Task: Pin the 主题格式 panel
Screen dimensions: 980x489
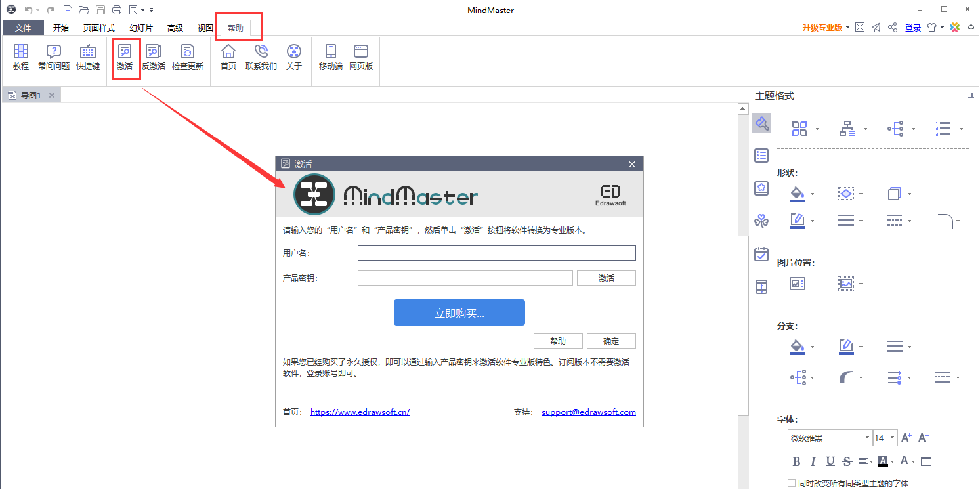Action: [x=971, y=96]
